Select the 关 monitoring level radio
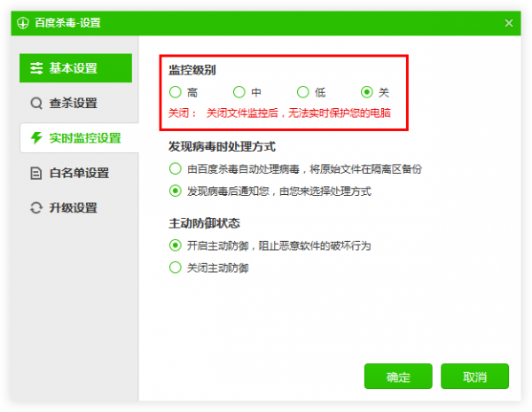The height and width of the screenshot is (412, 532). 367,92
